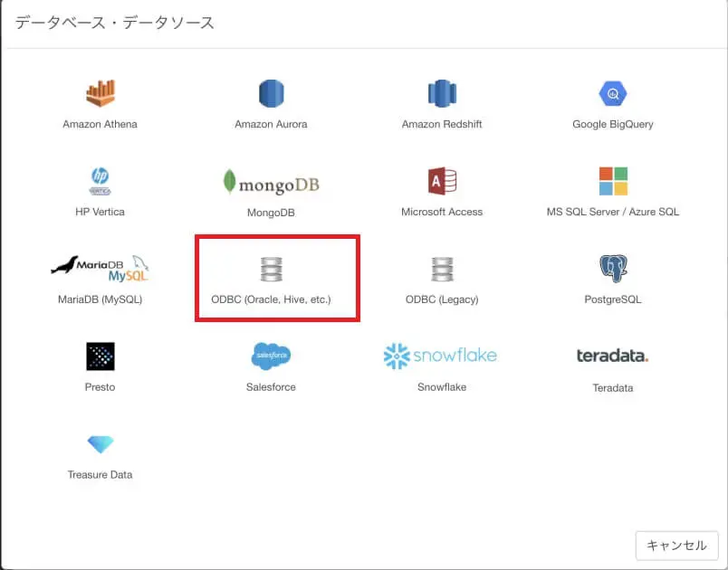Image resolution: width=728 pixels, height=570 pixels.
Task: Click the キャンセル button
Action: [677, 546]
